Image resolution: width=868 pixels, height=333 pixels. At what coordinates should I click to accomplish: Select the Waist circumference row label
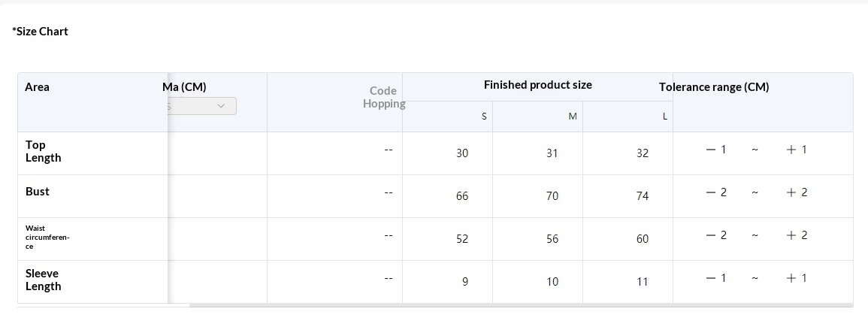click(x=47, y=237)
